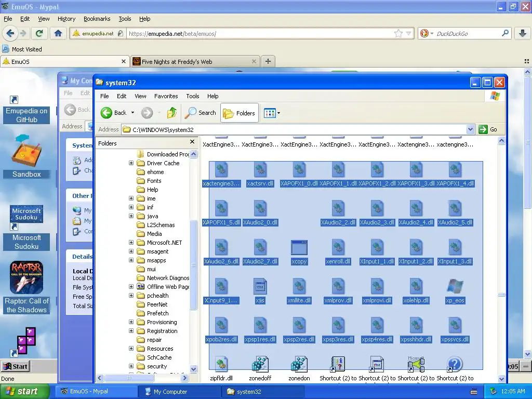Open Most Visited bookmarks
The height and width of the screenshot is (399, 532).
coord(22,49)
